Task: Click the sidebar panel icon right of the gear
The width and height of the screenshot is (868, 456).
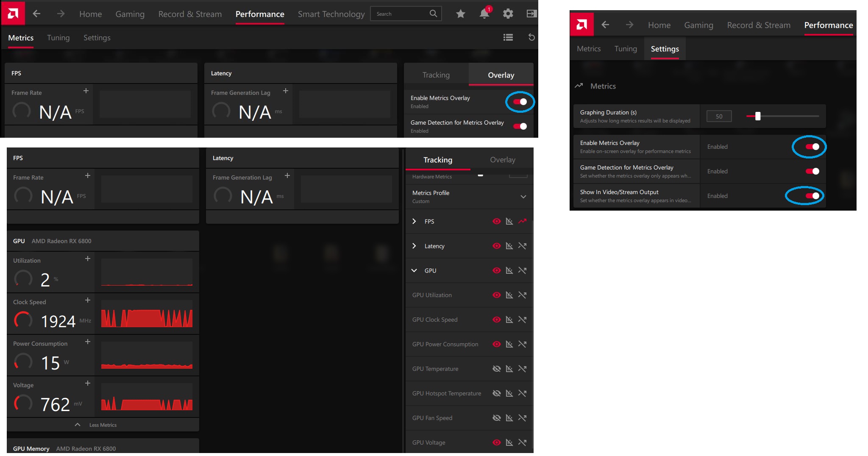Action: [531, 14]
